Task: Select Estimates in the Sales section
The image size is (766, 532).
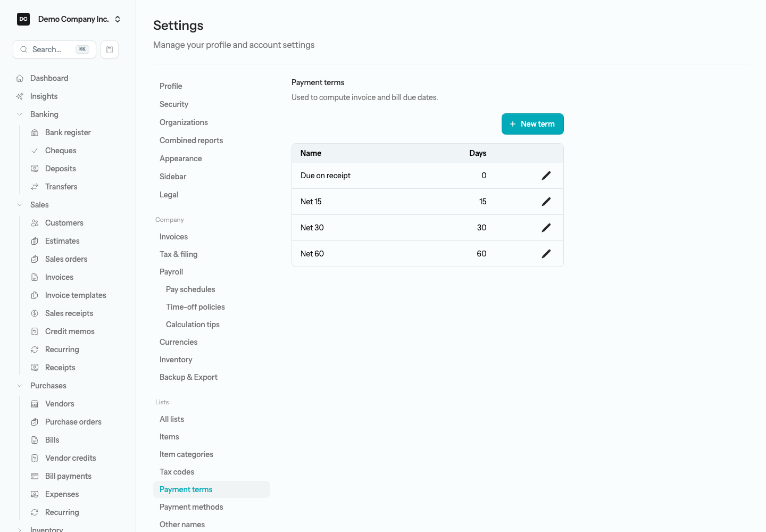Action: coord(62,241)
